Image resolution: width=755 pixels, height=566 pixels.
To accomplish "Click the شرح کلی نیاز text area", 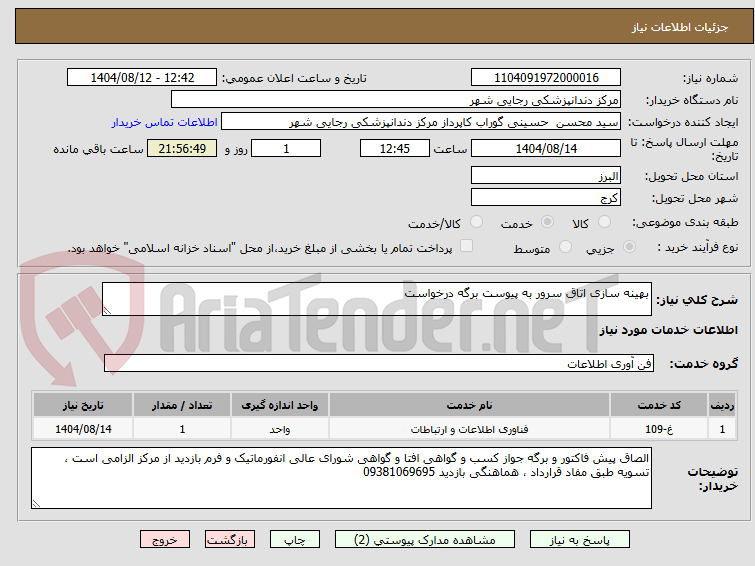I will [x=377, y=299].
